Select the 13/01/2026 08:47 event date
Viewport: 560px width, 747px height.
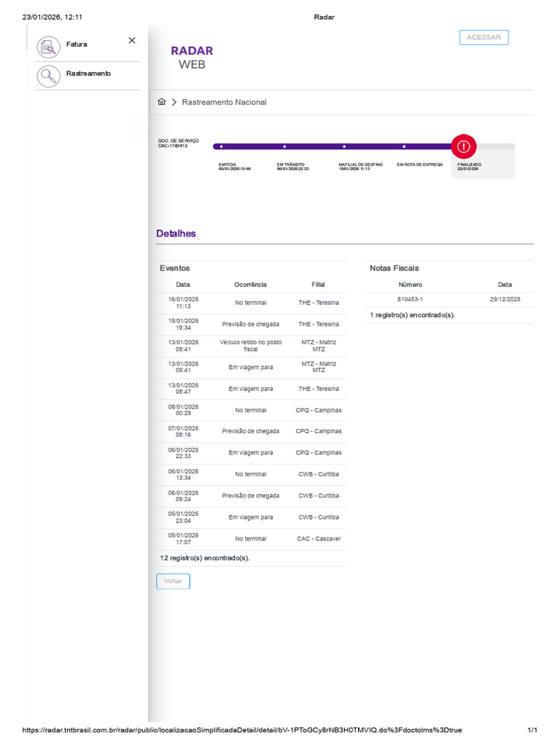point(183,388)
